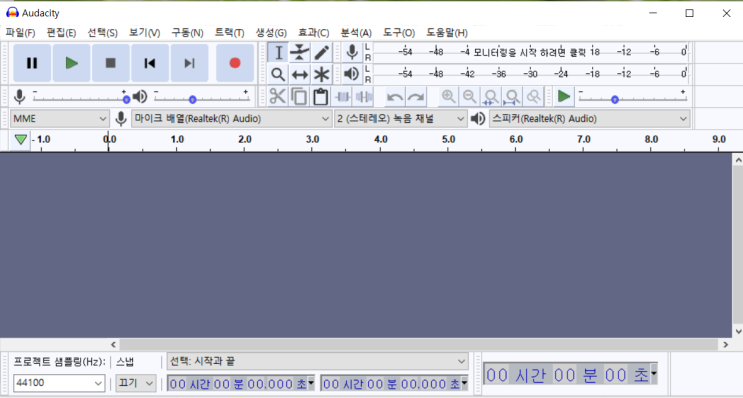Open the 편집(E) menu
This screenshot has height=398, width=743.
[61, 33]
